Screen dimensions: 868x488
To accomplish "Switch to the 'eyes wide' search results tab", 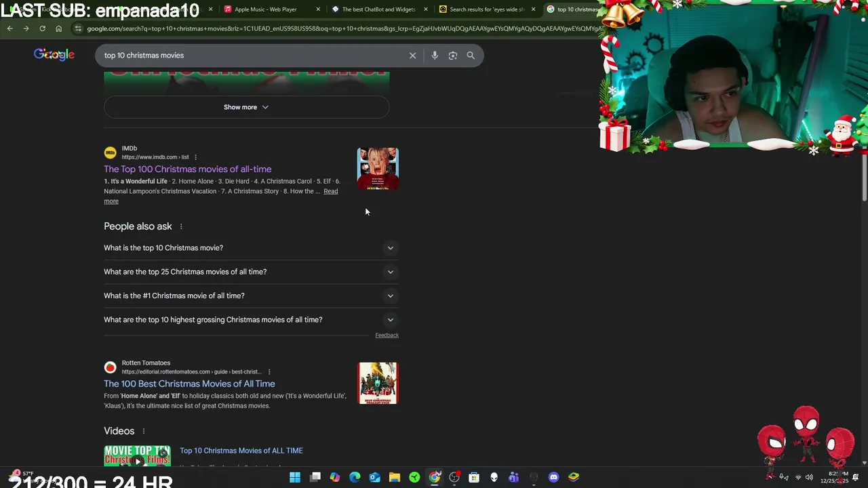I will click(487, 9).
